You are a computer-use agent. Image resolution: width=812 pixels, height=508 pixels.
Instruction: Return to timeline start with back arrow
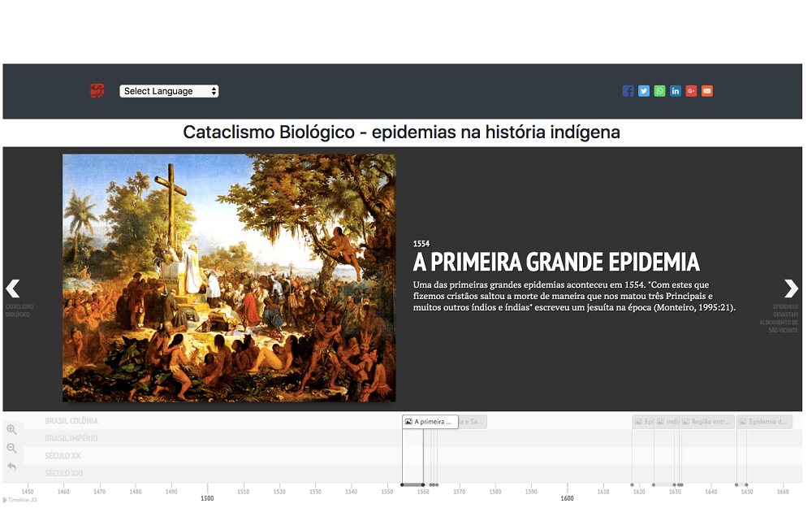tap(12, 467)
